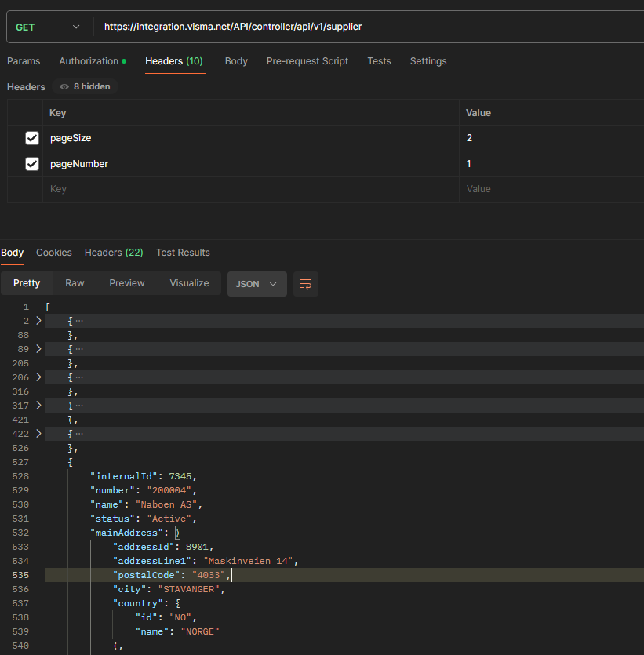Click the "country" key
644x655 pixels.
point(138,603)
